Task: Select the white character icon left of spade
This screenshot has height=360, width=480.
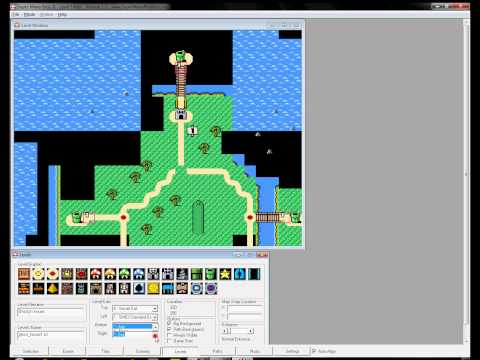Action: click(125, 288)
